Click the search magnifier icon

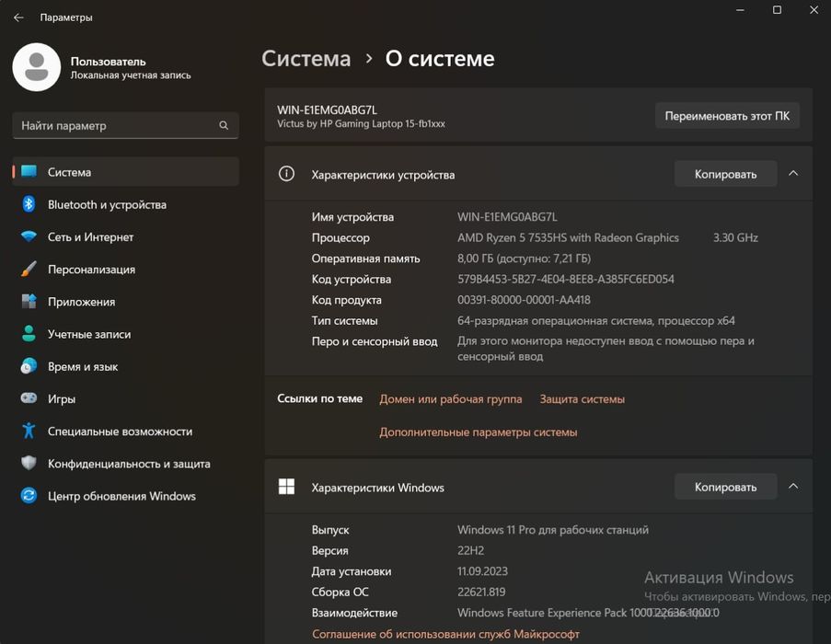(x=224, y=125)
